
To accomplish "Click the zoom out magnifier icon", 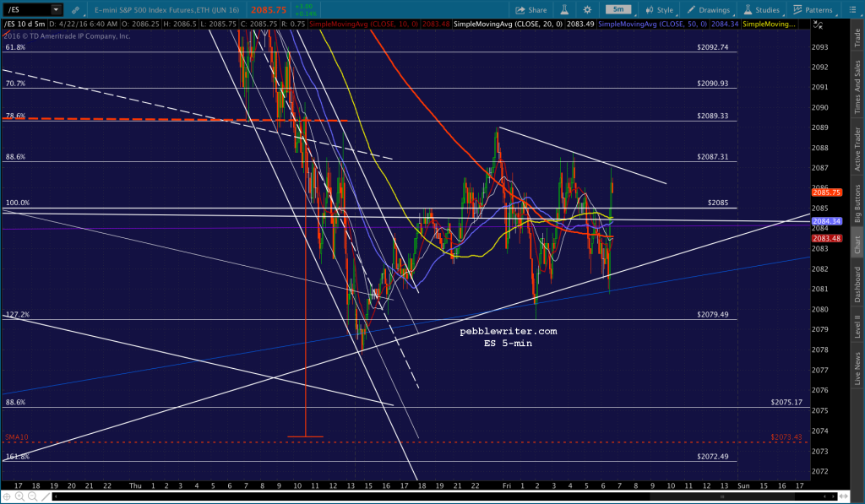I will (x=33, y=497).
